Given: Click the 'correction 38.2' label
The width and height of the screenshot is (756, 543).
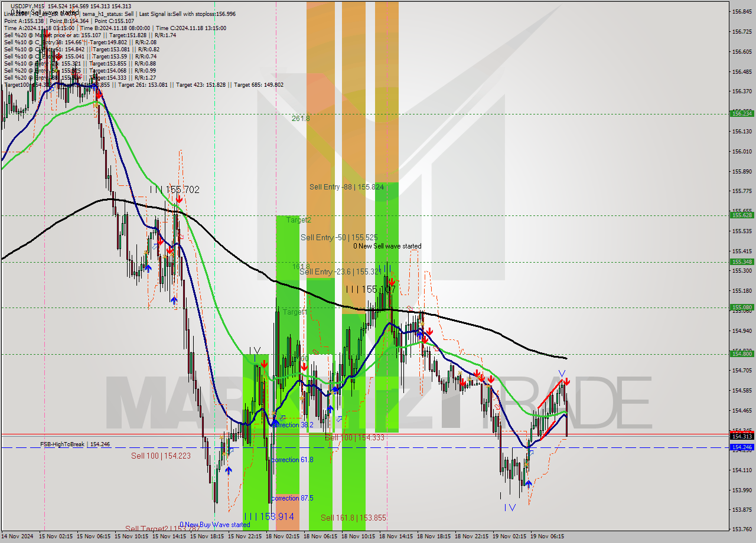Looking at the screenshot, I should 292,425.
